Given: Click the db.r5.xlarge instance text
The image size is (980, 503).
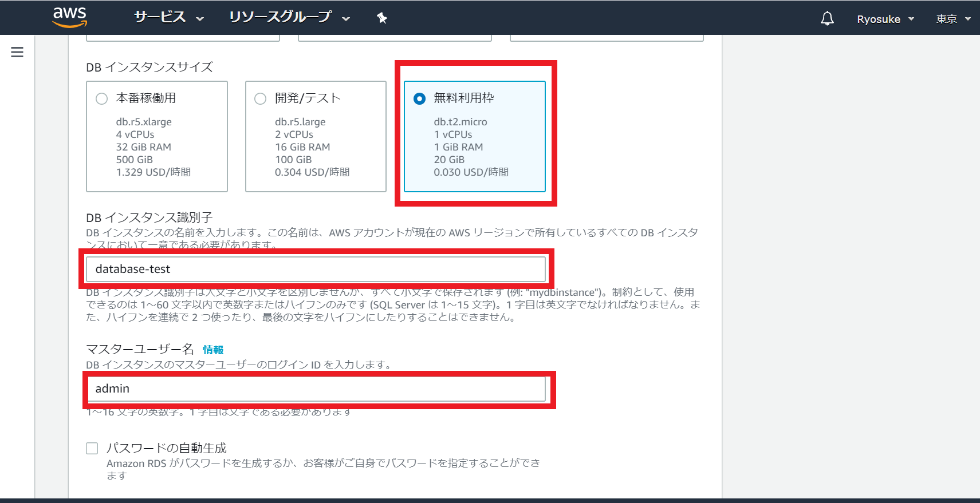Looking at the screenshot, I should coord(144,122).
